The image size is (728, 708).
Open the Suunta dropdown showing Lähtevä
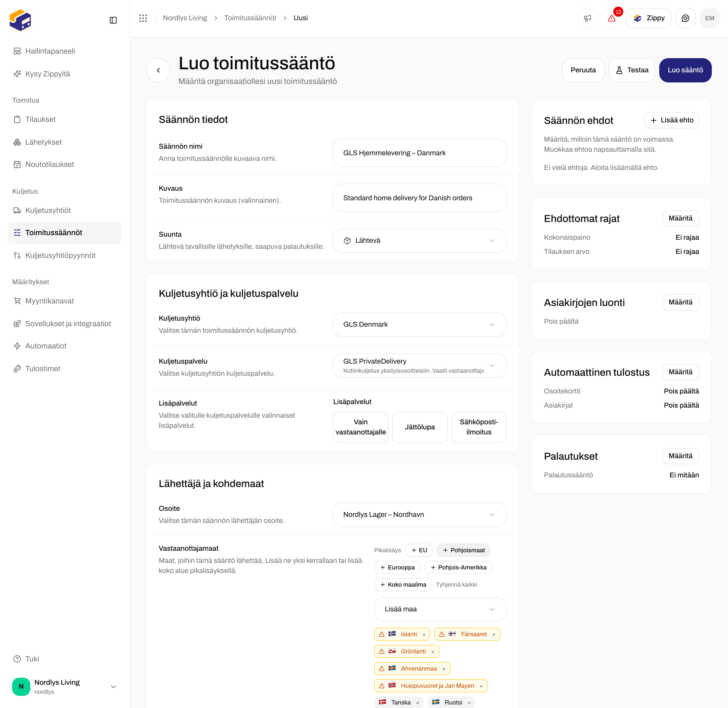419,240
